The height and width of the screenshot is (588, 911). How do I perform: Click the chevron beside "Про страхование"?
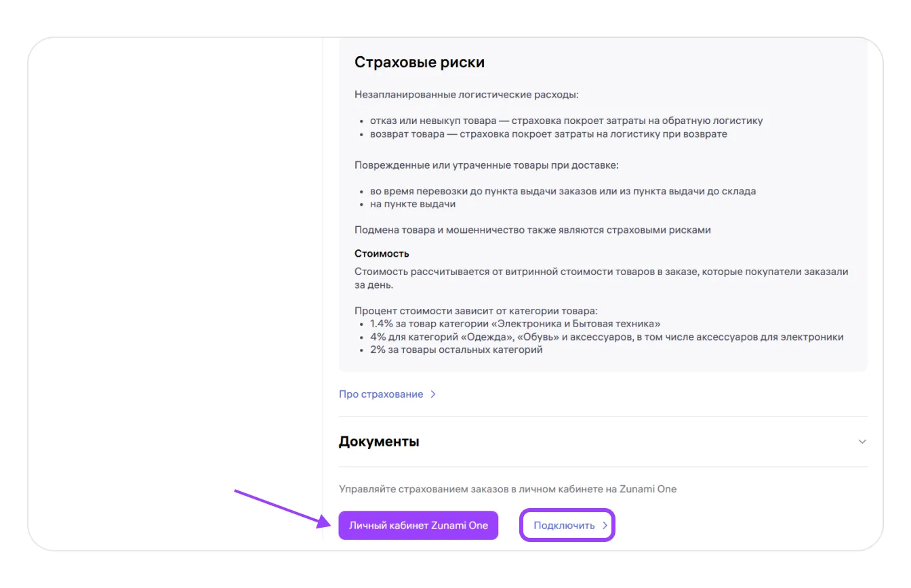[x=433, y=394]
